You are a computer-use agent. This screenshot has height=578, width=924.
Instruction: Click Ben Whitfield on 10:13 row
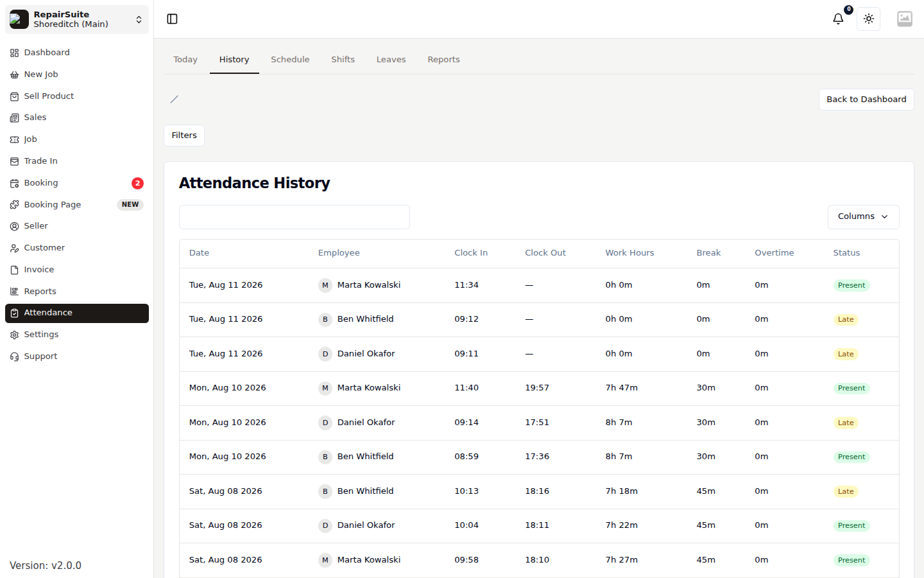366,491
